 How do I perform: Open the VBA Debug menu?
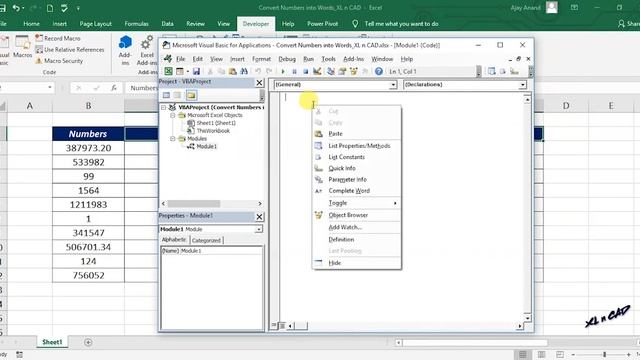click(x=287, y=59)
